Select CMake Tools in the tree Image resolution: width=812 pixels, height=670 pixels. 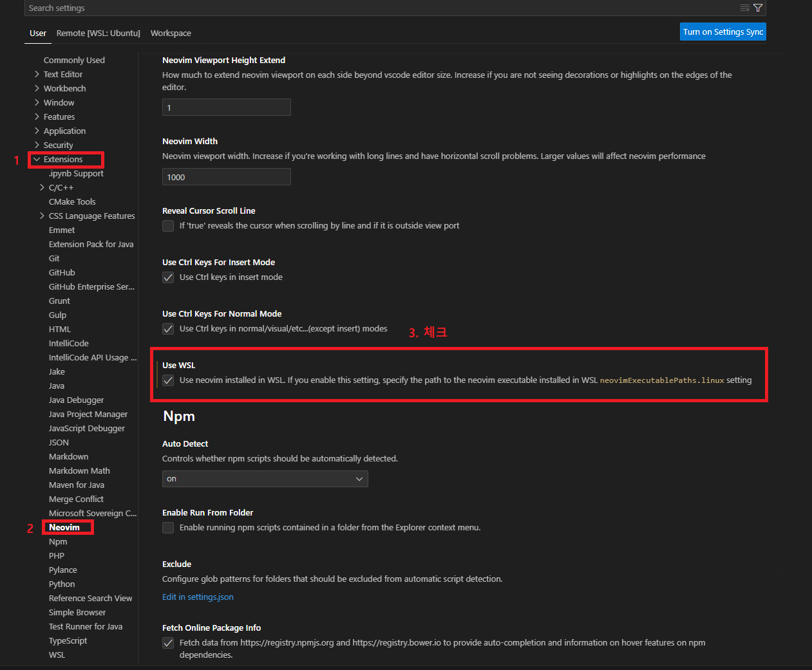click(72, 201)
